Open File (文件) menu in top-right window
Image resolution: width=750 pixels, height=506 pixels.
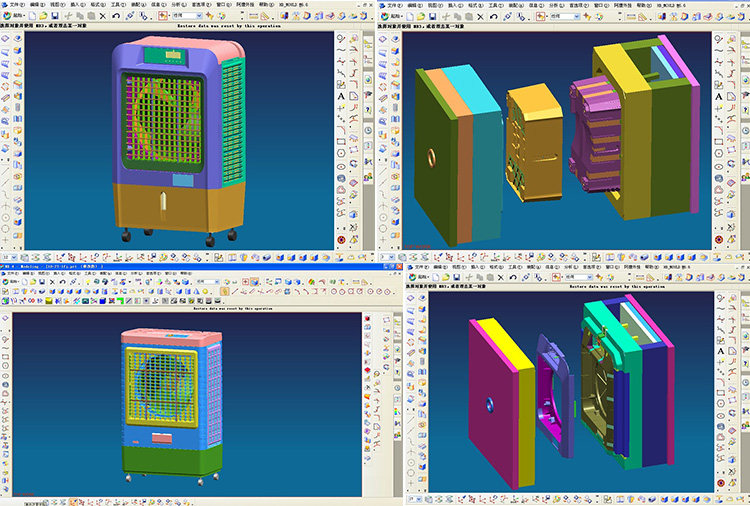tap(395, 5)
